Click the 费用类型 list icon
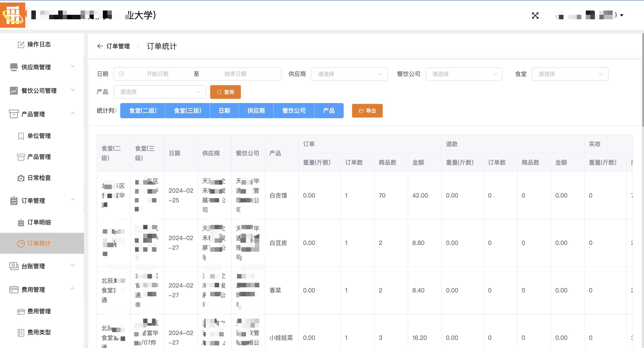Image resolution: width=644 pixels, height=348 pixels. 21,333
